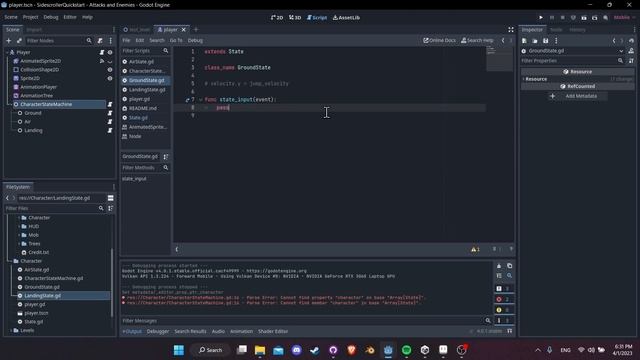
Task: Open remote debug options icon
Action: [x=573, y=18]
